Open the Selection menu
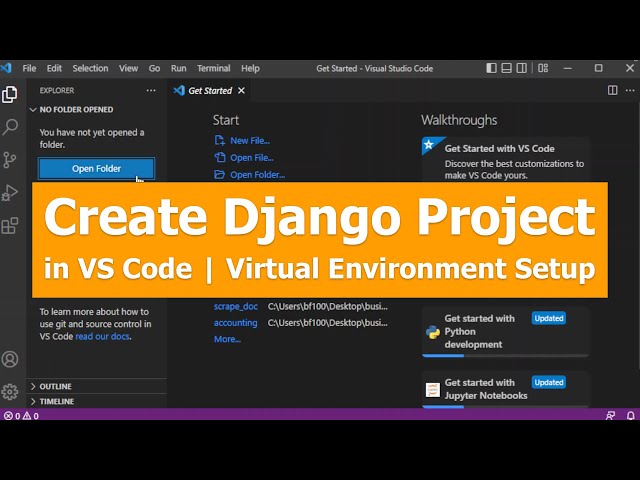This screenshot has height=480, width=640. click(90, 68)
